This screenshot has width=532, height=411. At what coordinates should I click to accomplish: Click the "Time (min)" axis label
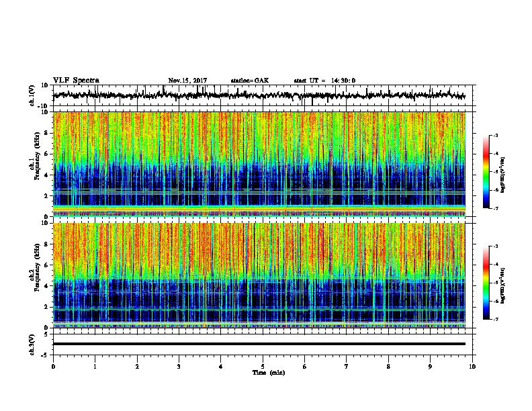point(269,373)
